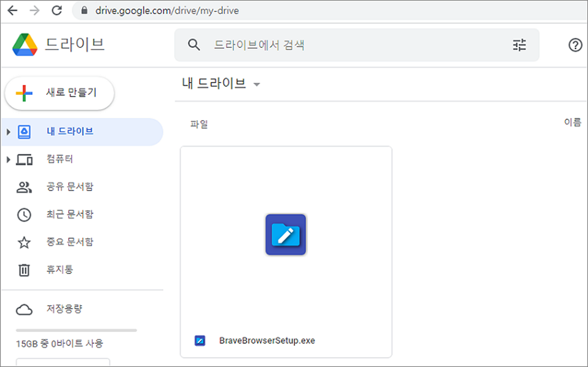Click the 내 드라이브 heading text

214,84
